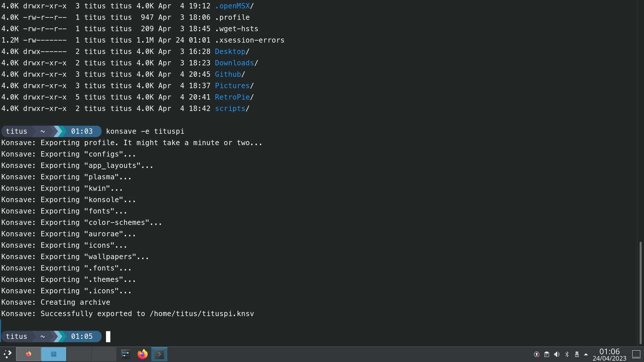Click the Downloads directory name in listing

click(x=234, y=63)
